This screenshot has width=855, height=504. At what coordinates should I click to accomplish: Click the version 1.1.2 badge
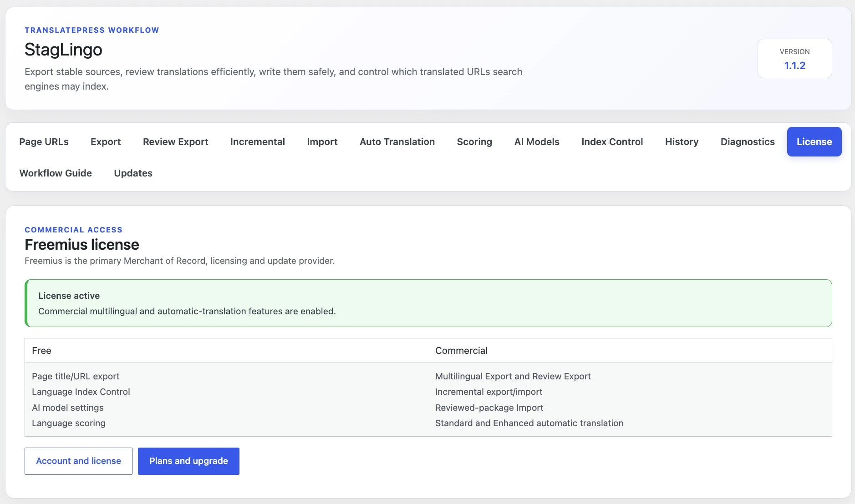(x=794, y=59)
